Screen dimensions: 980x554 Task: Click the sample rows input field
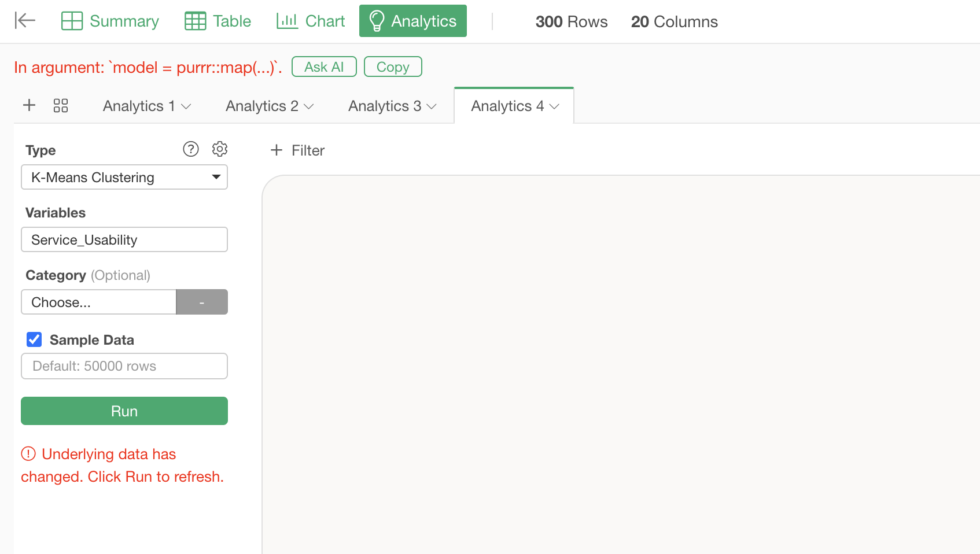pos(124,366)
